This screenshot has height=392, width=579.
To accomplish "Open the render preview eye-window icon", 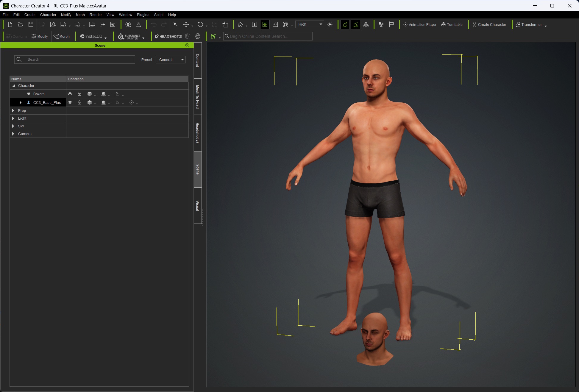I will pyautogui.click(x=113, y=24).
